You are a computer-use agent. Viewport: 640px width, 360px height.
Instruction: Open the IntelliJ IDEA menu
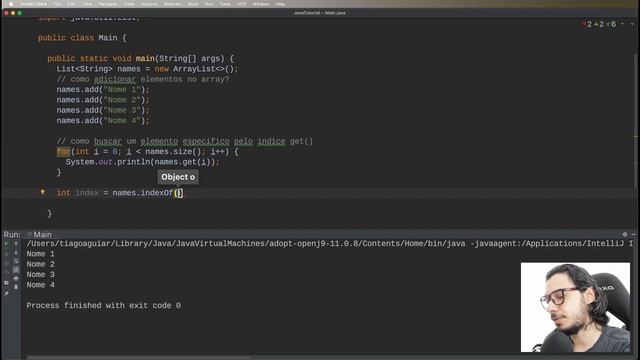coord(33,4)
